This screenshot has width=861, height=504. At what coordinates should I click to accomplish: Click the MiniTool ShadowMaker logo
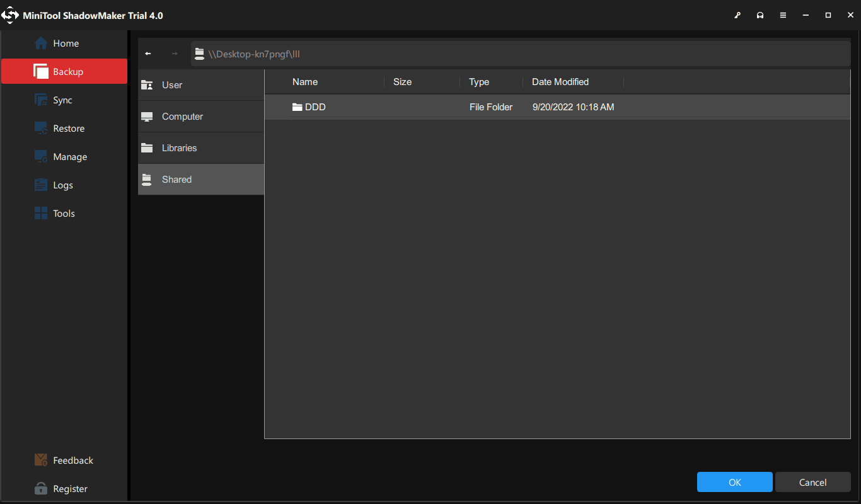10,14
